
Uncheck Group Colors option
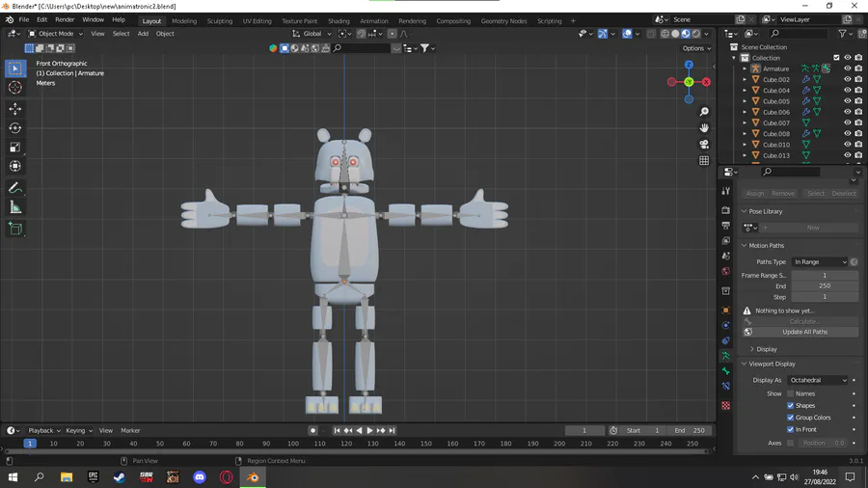(x=790, y=418)
